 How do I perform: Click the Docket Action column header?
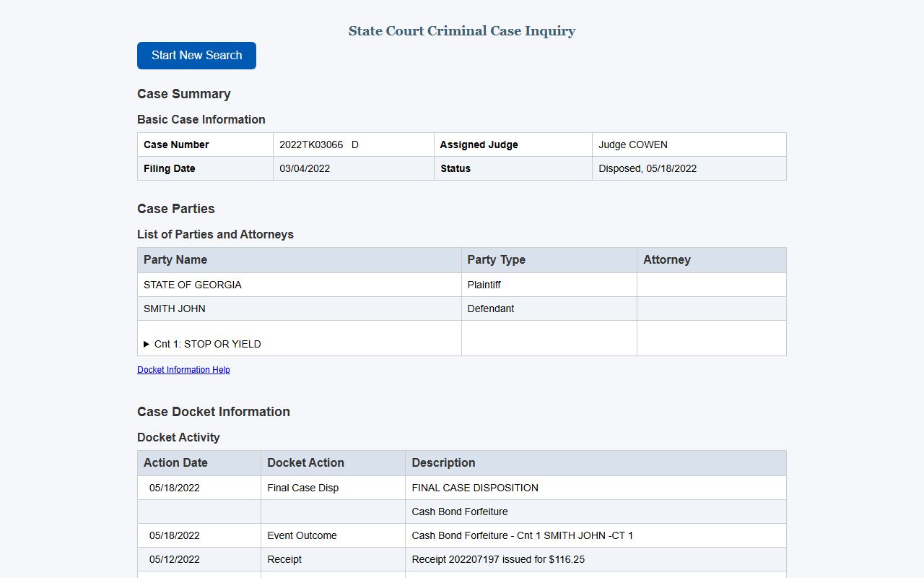[x=334, y=463]
